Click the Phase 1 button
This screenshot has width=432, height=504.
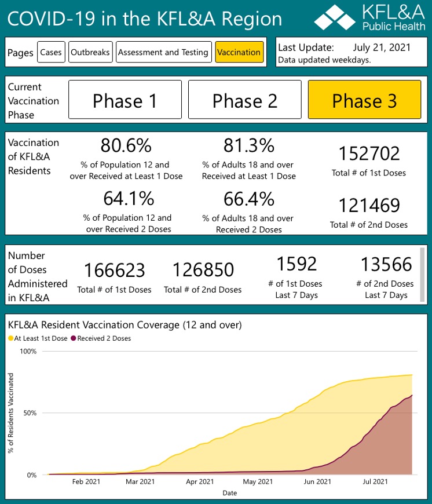[125, 100]
